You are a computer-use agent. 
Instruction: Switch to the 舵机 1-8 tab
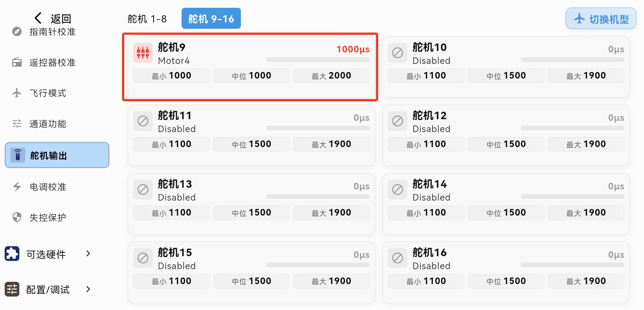[x=147, y=19]
